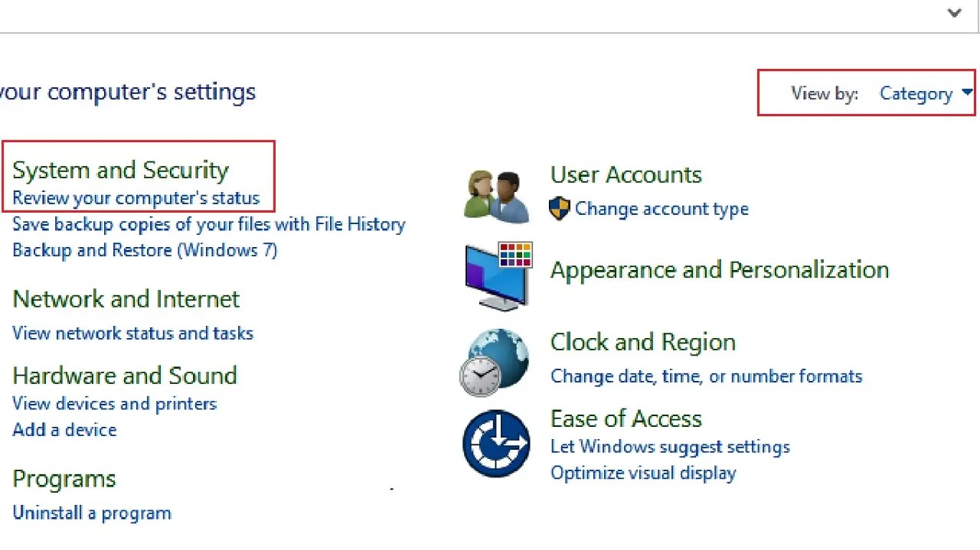Open the View by Category dropdown
This screenshot has width=980, height=550.
tap(916, 93)
